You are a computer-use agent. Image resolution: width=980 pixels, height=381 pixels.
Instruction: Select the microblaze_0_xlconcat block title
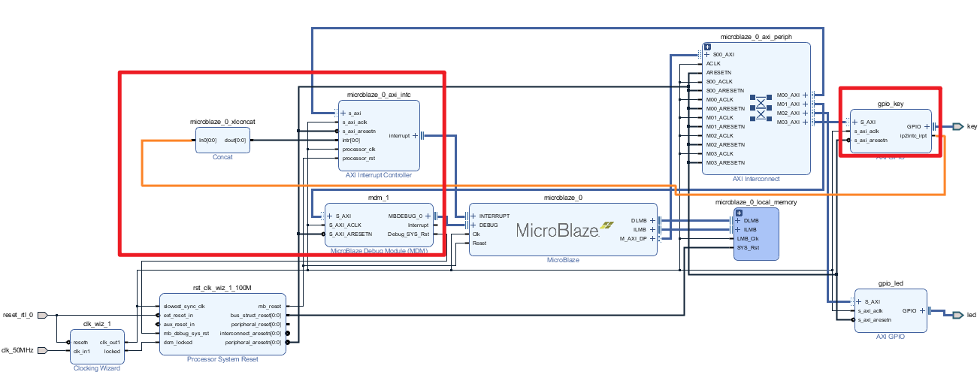tap(223, 122)
